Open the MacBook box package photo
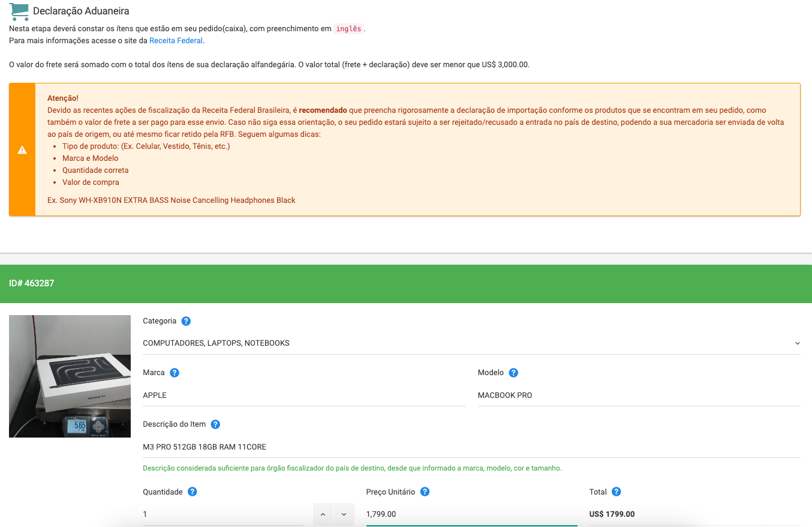The image size is (812, 527). tap(70, 376)
